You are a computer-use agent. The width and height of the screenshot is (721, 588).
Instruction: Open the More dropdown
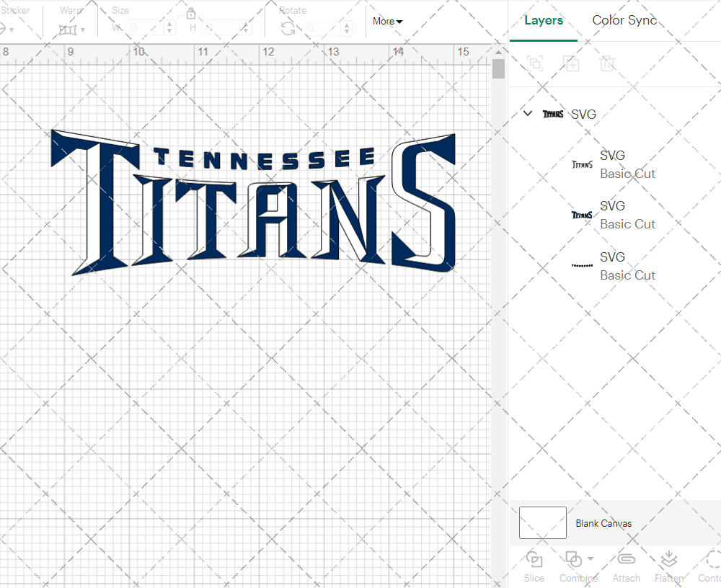pyautogui.click(x=387, y=22)
